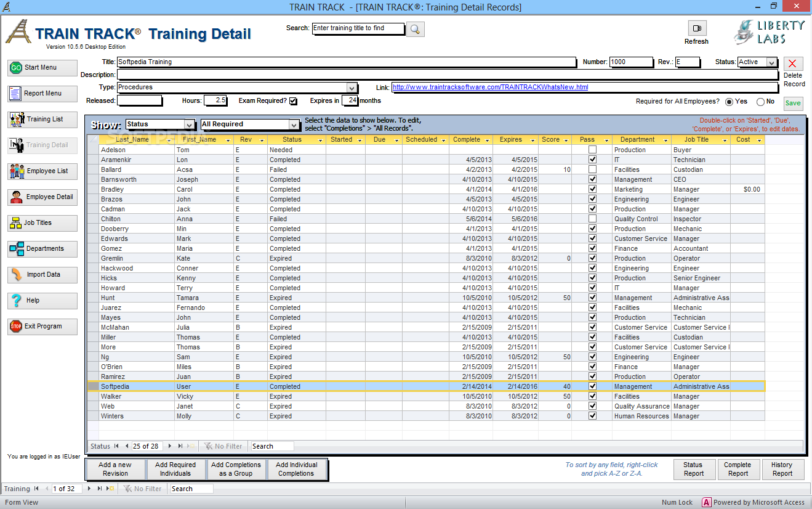Screen dimensions: 812x509
Task: Open the Status Report
Action: (x=693, y=470)
